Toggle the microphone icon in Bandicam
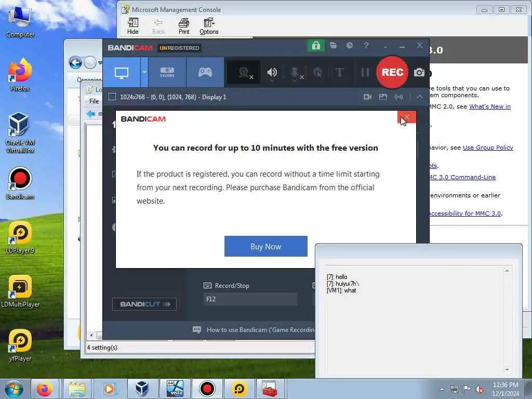Viewport: 532px width, 399px height. 296,73
